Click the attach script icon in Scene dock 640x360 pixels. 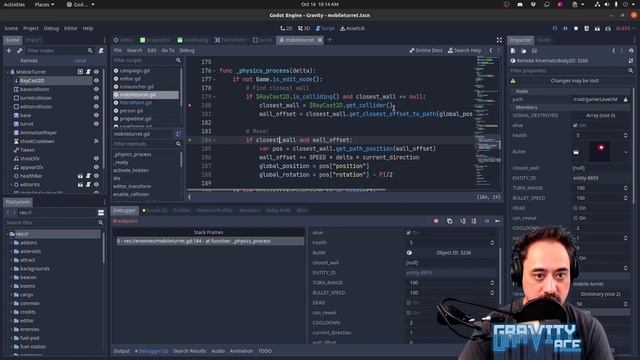(x=101, y=51)
